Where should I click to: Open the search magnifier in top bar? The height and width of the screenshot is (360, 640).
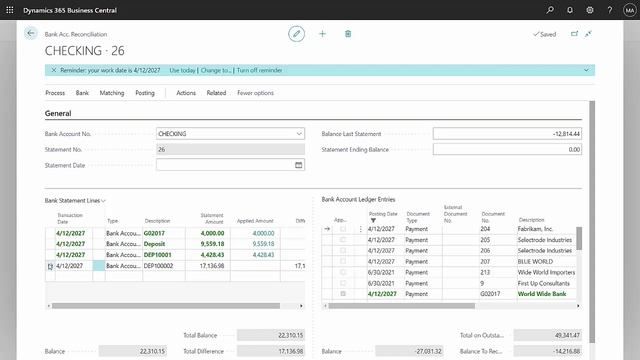pos(550,10)
